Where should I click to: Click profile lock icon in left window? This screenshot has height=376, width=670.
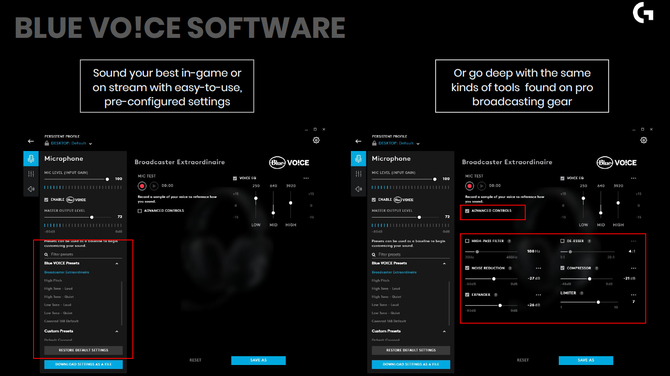47,143
